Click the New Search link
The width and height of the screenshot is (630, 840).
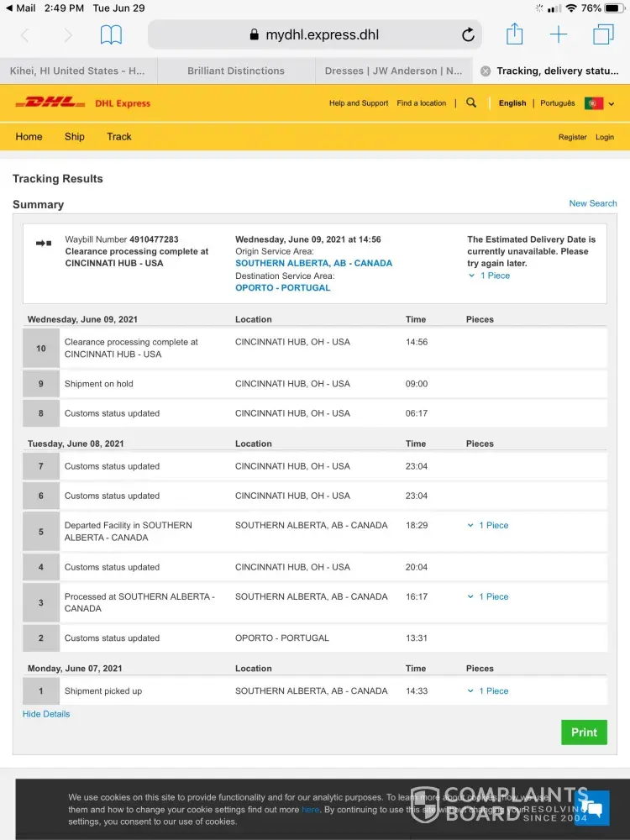(592, 203)
